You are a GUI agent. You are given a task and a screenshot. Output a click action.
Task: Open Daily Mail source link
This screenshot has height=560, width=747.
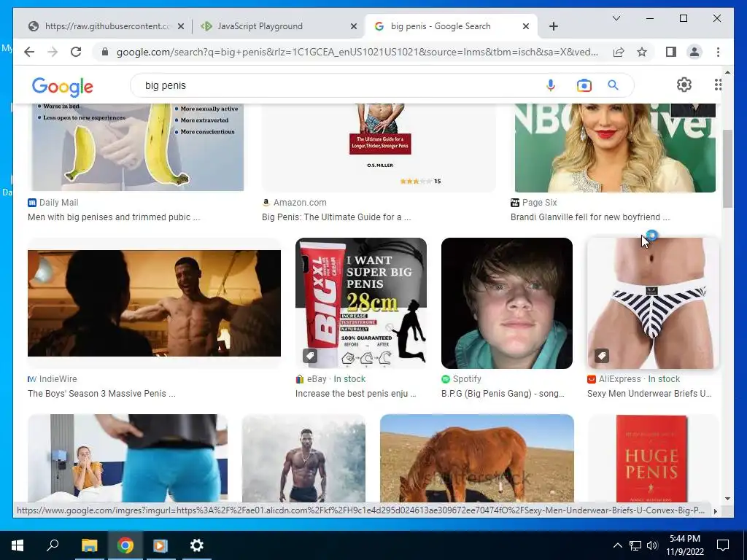pos(53,203)
